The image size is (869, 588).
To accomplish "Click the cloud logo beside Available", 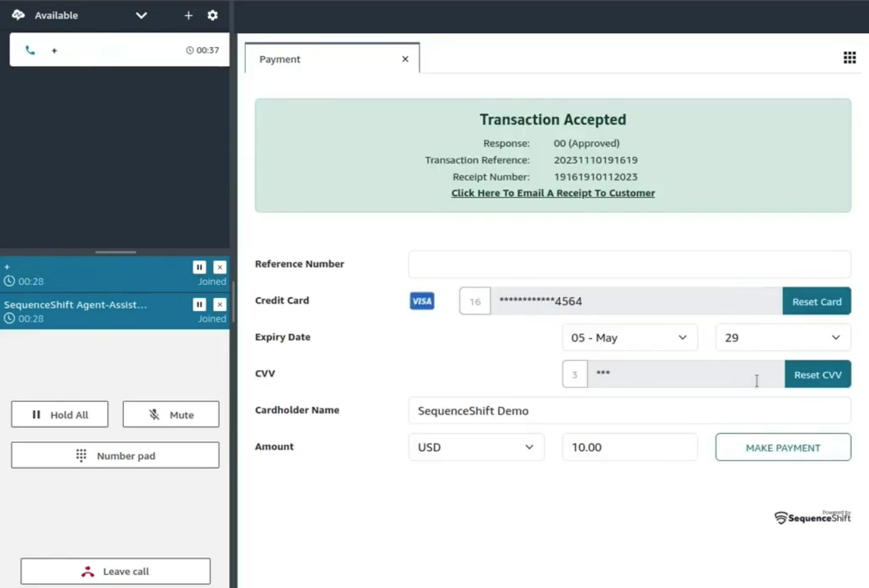I will coord(18,15).
